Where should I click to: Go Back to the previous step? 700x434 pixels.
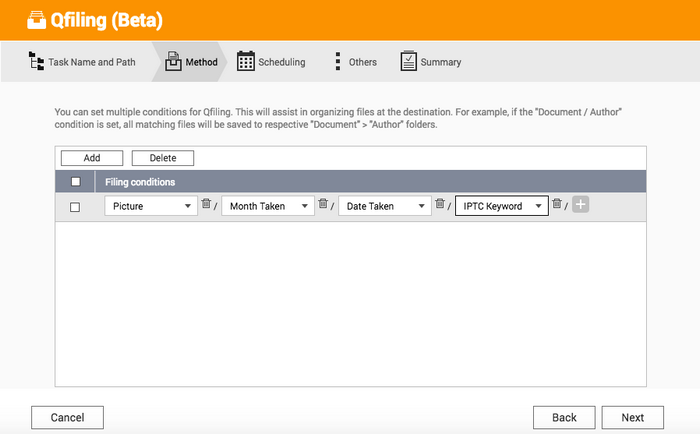pyautogui.click(x=564, y=417)
